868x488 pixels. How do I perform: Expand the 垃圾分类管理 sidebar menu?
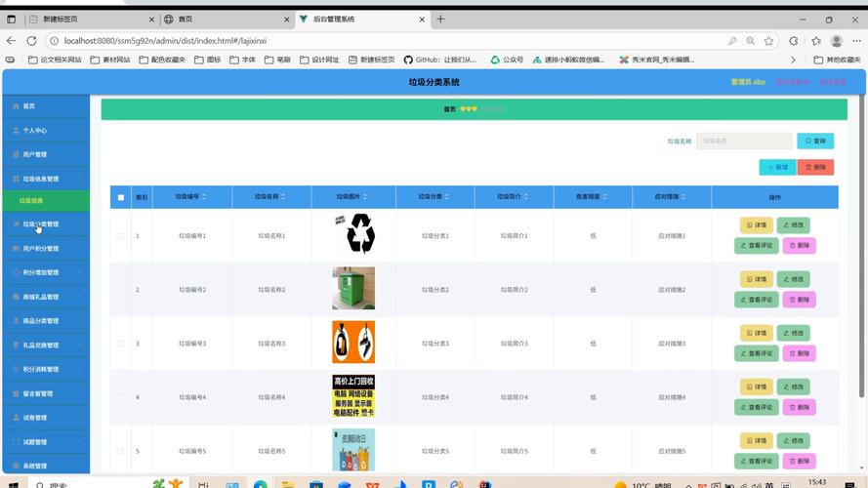click(46, 224)
